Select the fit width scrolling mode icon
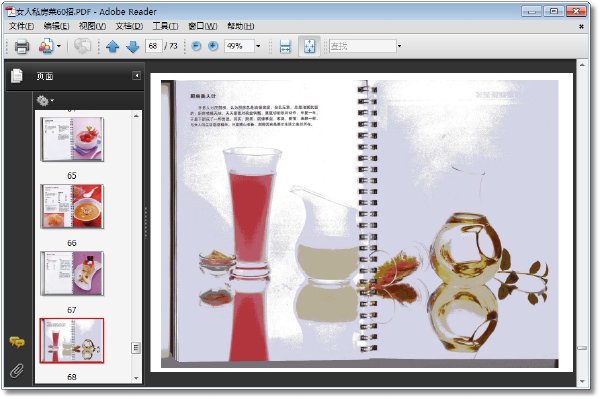The image size is (600, 399). coord(285,46)
